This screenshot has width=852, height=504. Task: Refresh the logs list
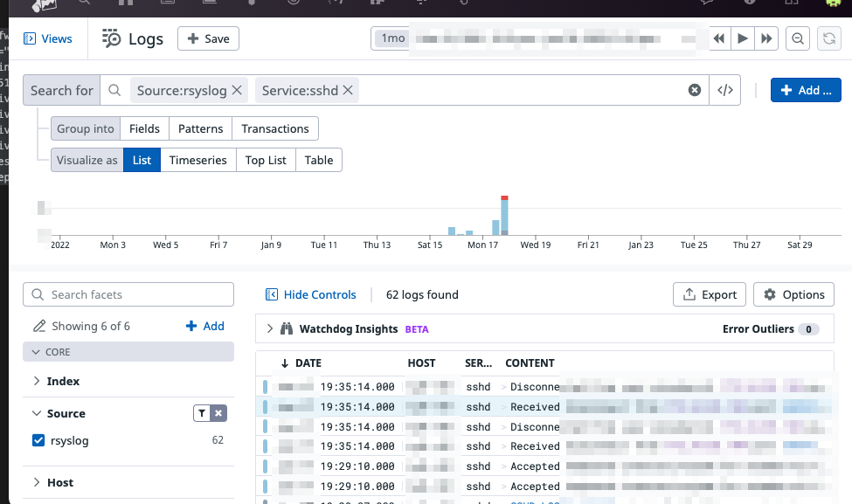click(829, 38)
